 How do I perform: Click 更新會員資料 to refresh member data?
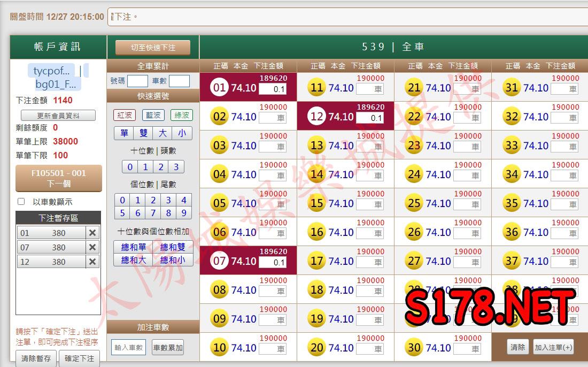pyautogui.click(x=58, y=116)
